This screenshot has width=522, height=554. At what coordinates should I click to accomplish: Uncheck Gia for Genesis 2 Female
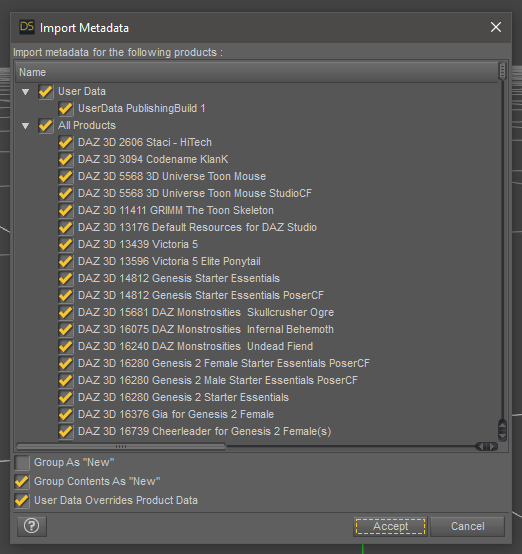pyautogui.click(x=66, y=414)
